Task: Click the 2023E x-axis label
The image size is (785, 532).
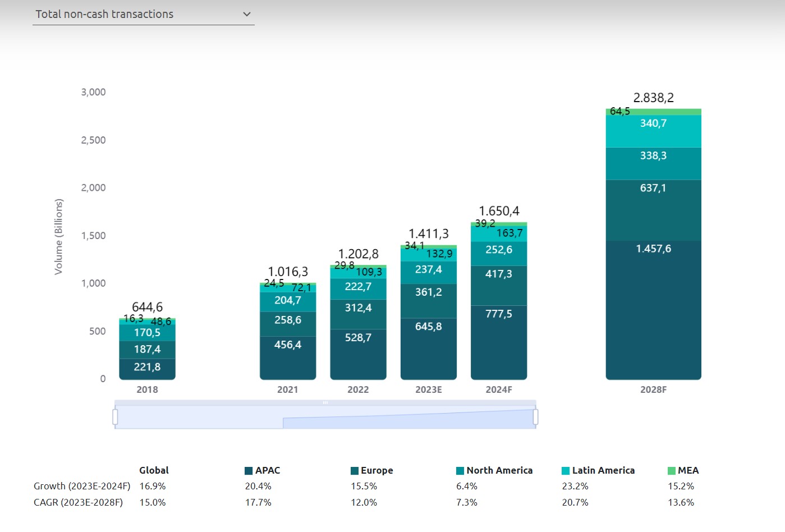Action: click(x=429, y=389)
